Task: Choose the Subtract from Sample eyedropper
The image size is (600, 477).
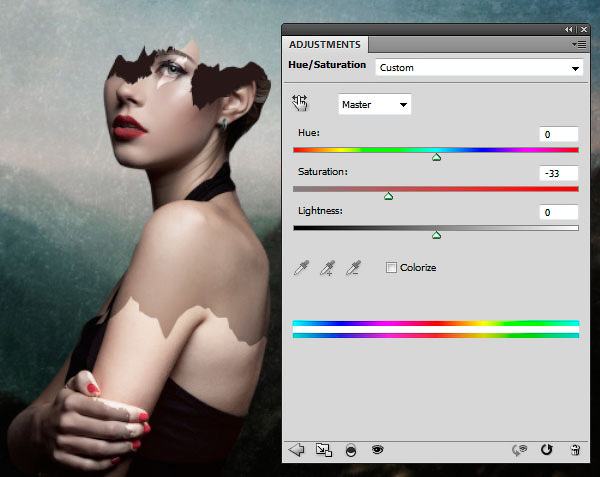Action: coord(354,268)
